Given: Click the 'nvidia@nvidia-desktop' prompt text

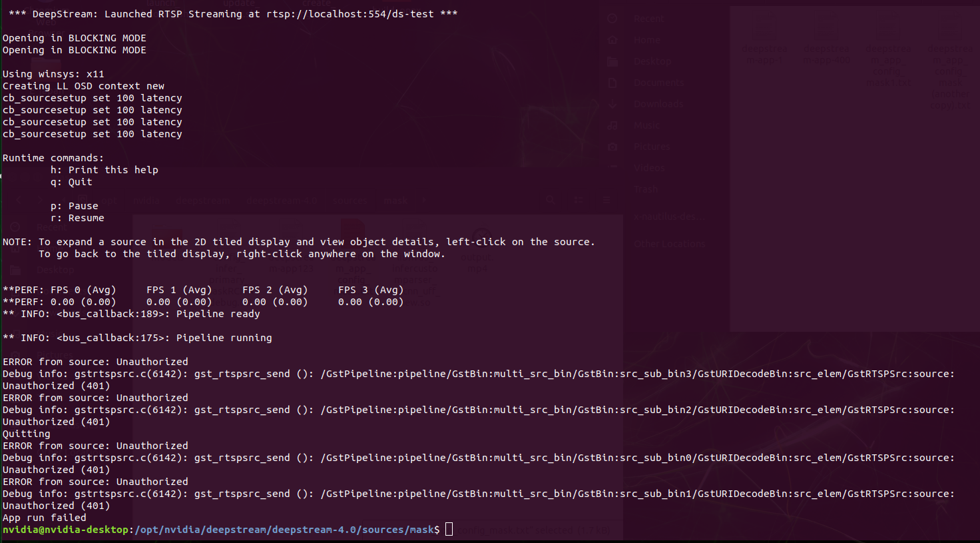Looking at the screenshot, I should pos(65,530).
